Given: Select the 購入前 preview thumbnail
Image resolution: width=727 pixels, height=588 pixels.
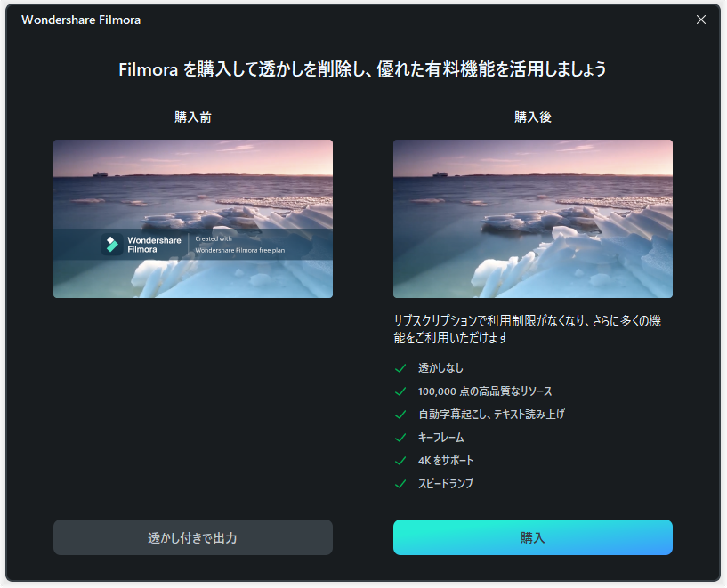Looking at the screenshot, I should click(193, 219).
